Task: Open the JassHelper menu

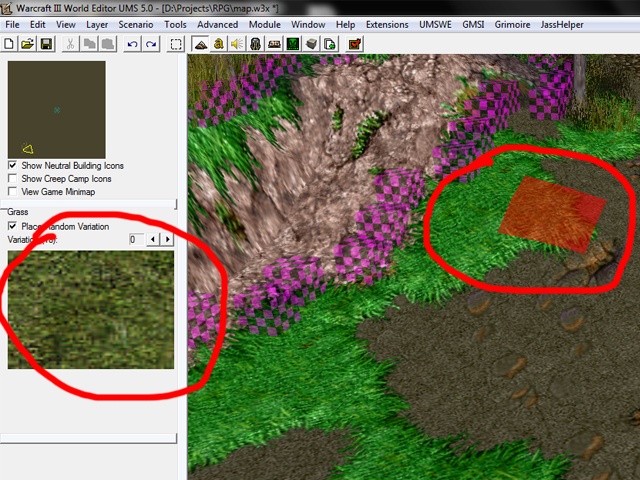Action: coord(562,24)
